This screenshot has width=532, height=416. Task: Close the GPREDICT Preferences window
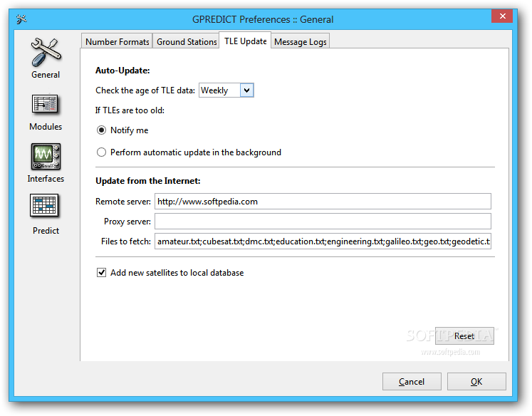[503, 16]
